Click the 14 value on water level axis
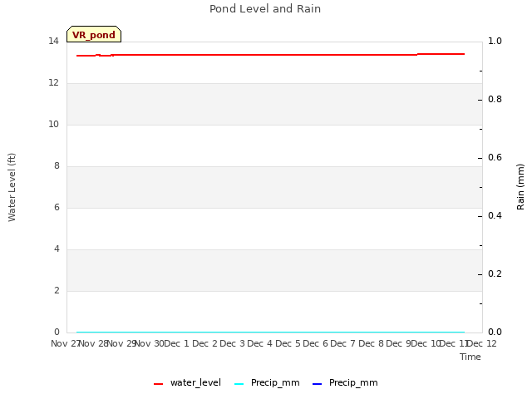Image resolution: width=532 pixels, height=399 pixels. click(x=53, y=42)
